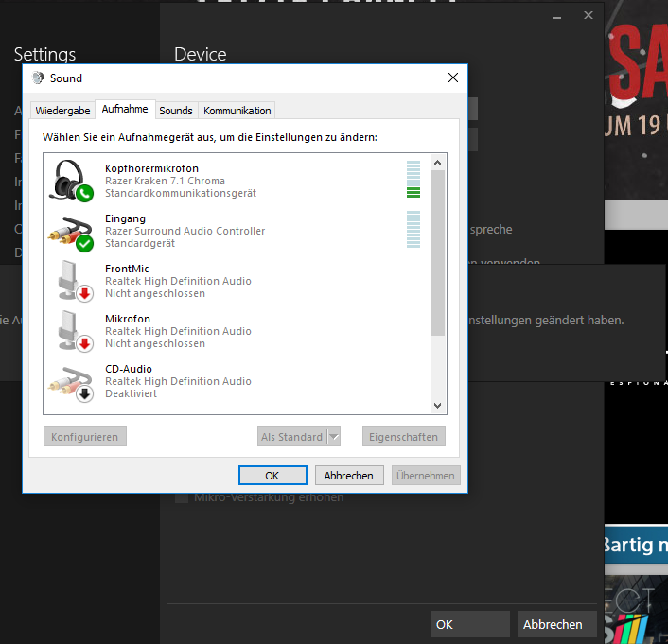This screenshot has height=644, width=668.
Task: Click the Sound dialog speaker icon
Action: (x=38, y=78)
